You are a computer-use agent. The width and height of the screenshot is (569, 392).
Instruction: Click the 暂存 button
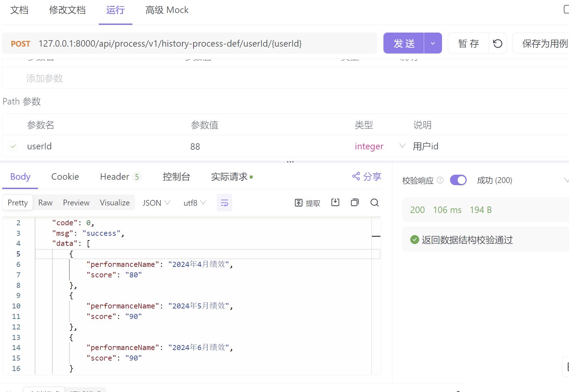pos(468,43)
